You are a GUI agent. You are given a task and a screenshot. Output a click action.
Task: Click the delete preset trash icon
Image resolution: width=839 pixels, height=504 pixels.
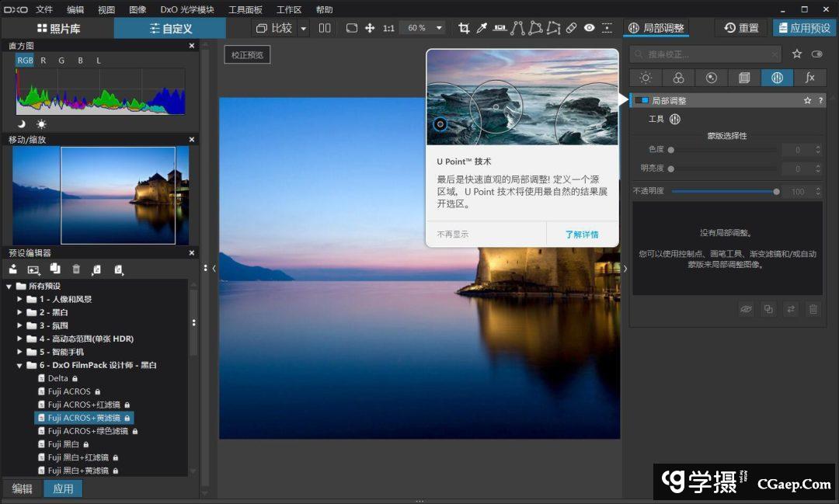76,269
